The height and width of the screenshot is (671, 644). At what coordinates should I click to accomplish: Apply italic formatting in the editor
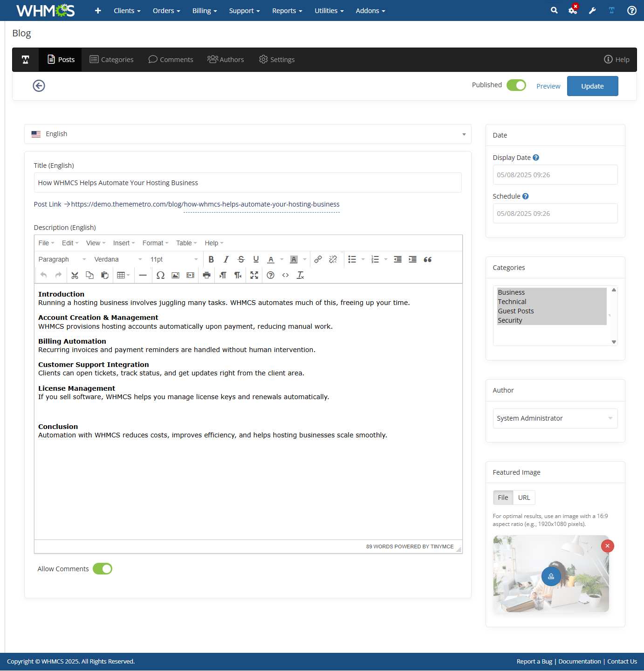click(x=226, y=259)
